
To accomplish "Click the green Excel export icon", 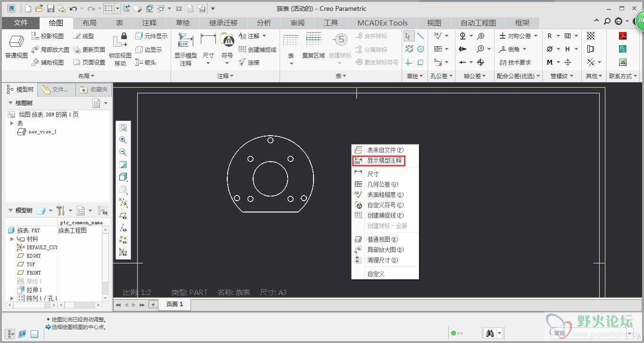I will click(623, 62).
